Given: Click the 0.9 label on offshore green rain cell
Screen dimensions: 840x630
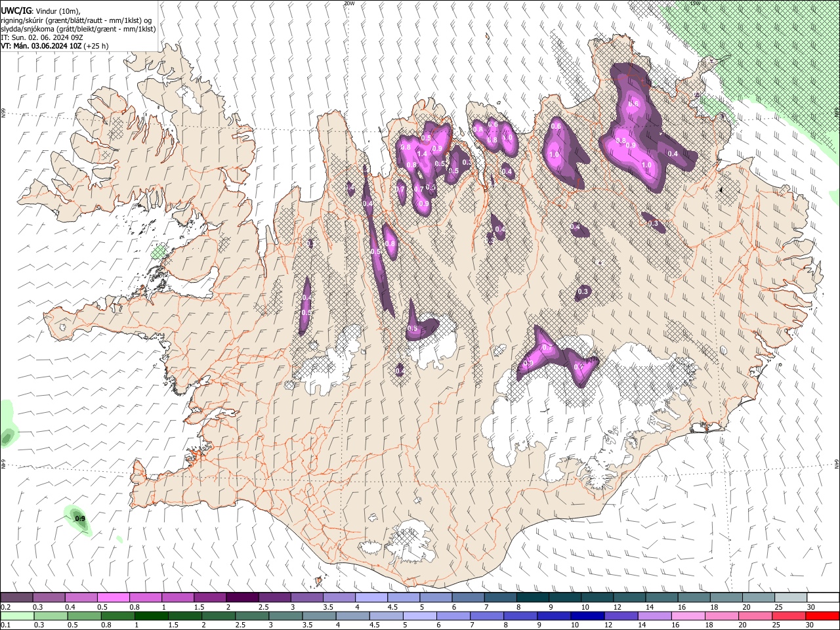Looking at the screenshot, I should [80, 519].
